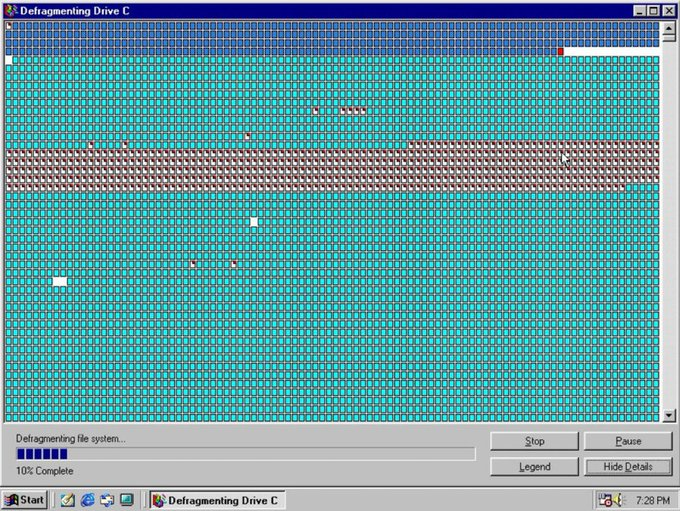Click the scrollbar thumb near the top
This screenshot has height=511, width=680.
coord(669,38)
